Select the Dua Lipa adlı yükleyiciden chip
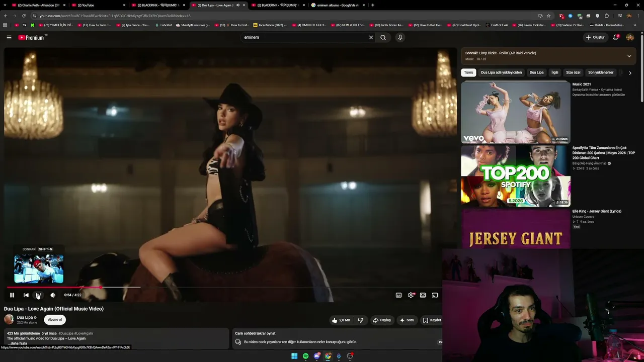The width and height of the screenshot is (644, 362). tap(501, 72)
